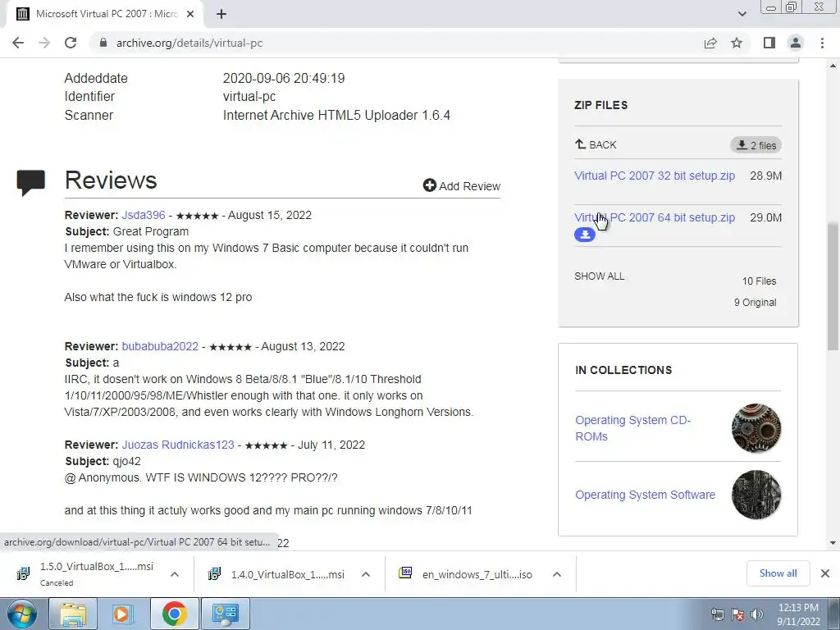840x630 pixels.
Task: Close the downloads bar
Action: pos(825,573)
